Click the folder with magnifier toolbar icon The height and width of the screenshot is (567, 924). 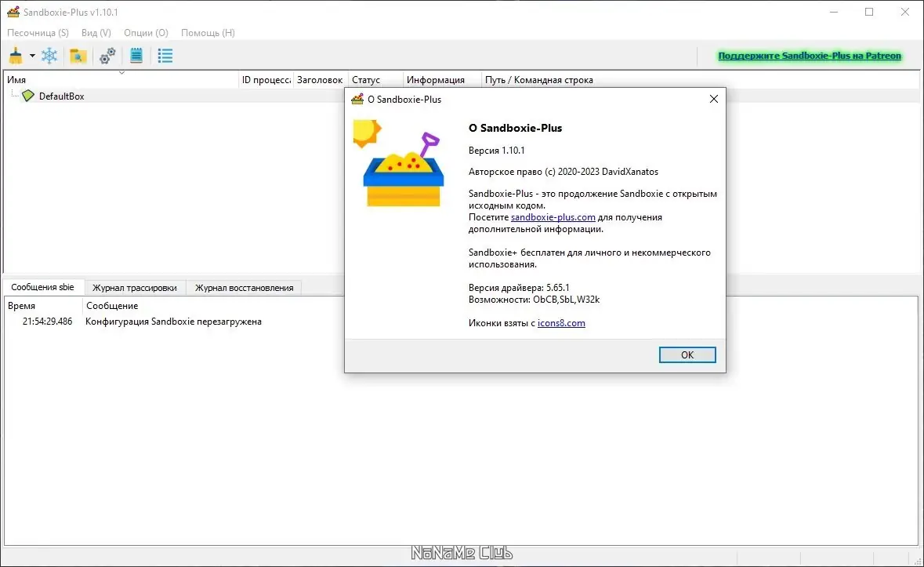click(x=78, y=56)
